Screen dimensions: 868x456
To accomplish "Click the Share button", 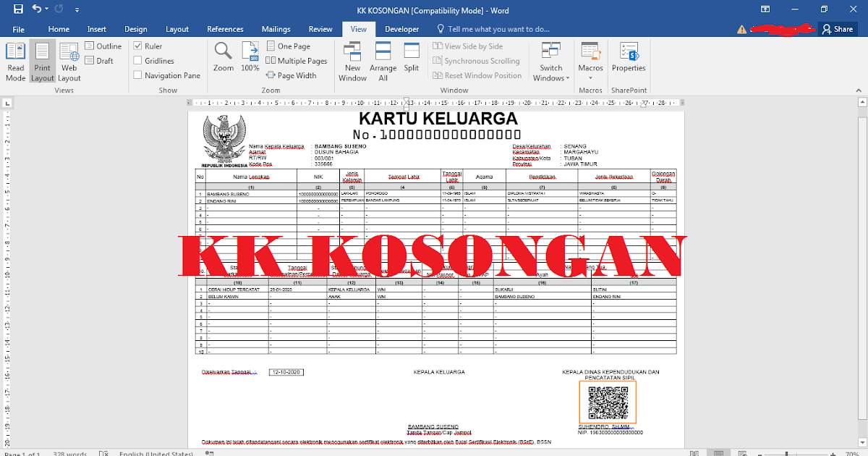I will (837, 29).
